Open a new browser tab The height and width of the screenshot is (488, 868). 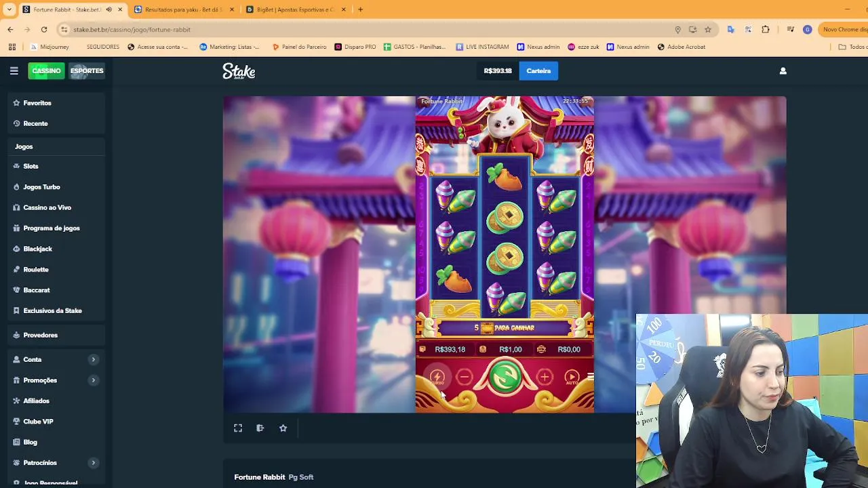[x=360, y=9]
